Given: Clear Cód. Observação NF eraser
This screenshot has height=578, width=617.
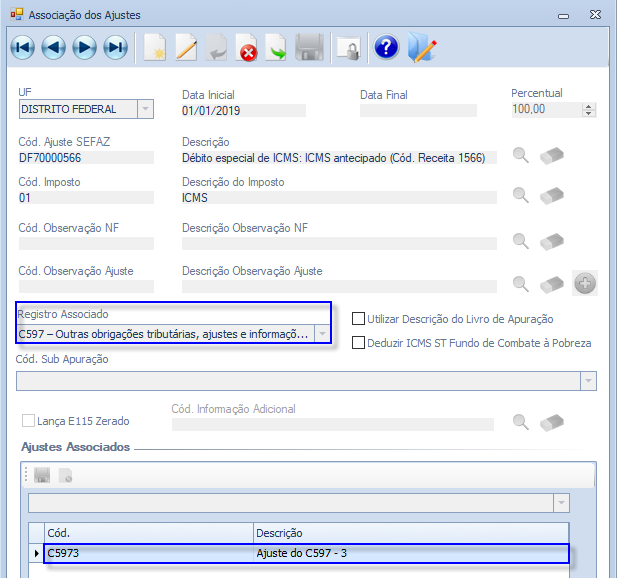Looking at the screenshot, I should click(552, 241).
